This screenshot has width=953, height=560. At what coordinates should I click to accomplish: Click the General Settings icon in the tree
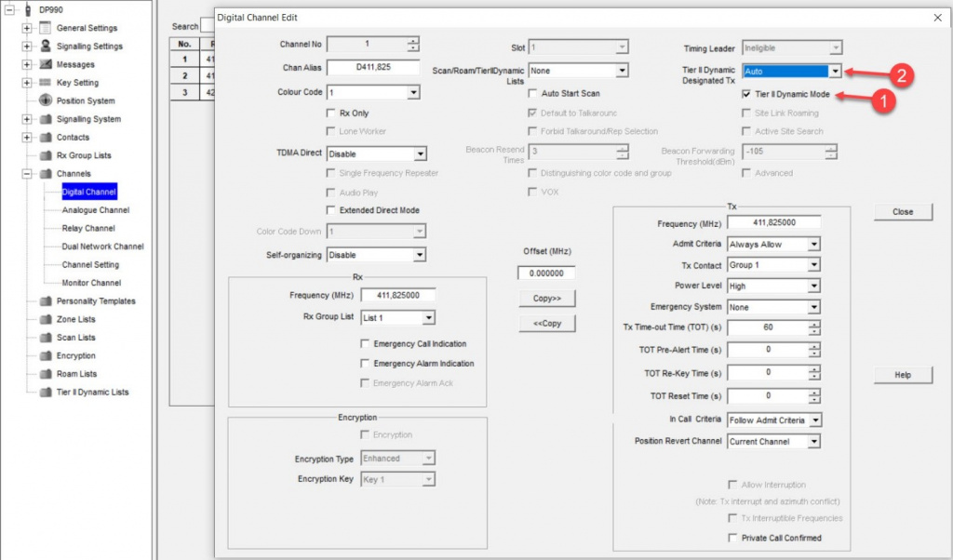45,28
